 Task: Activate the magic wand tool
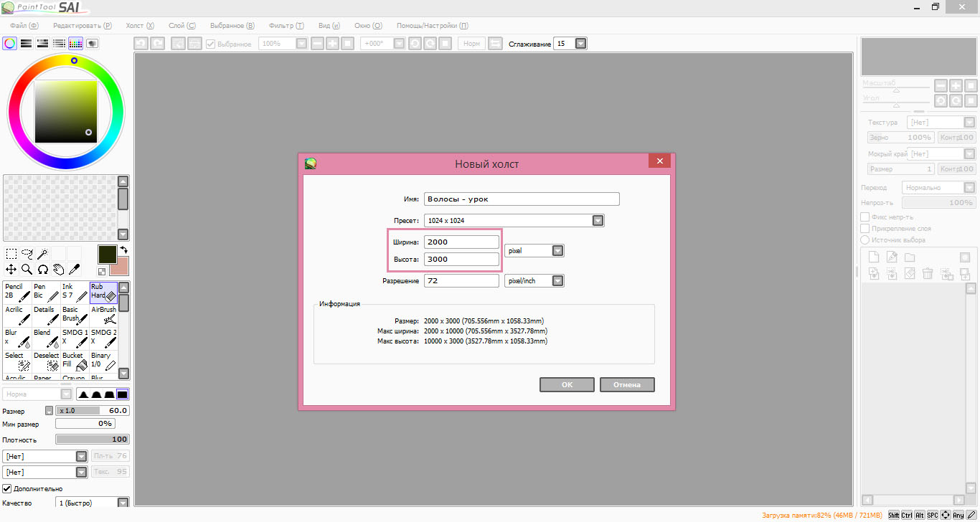click(x=43, y=254)
